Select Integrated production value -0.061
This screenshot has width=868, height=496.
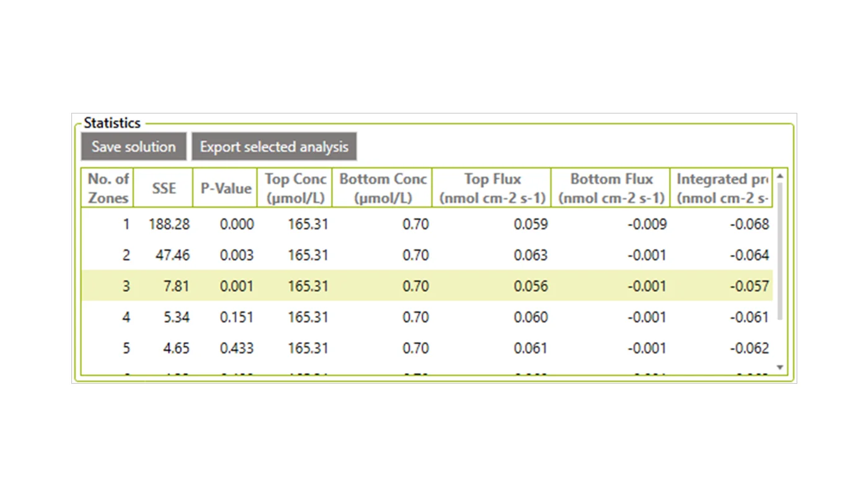coord(750,317)
